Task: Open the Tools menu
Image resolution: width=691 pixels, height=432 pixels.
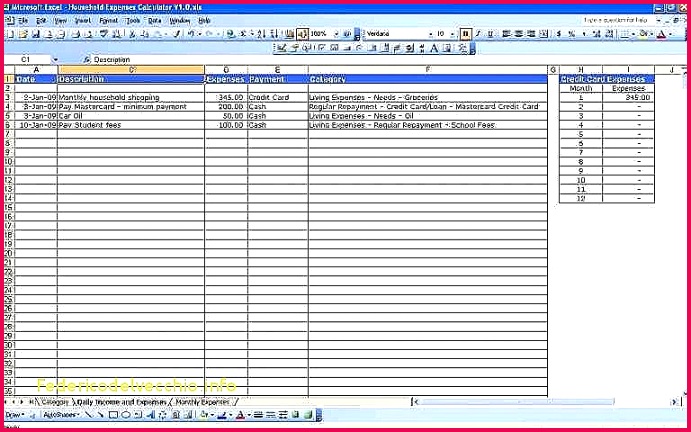Action: pyautogui.click(x=133, y=21)
